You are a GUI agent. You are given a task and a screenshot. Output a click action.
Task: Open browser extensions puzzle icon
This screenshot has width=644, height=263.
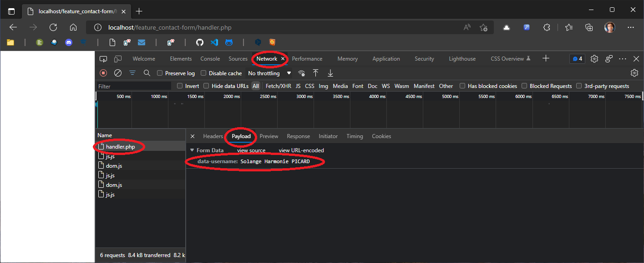point(547,27)
